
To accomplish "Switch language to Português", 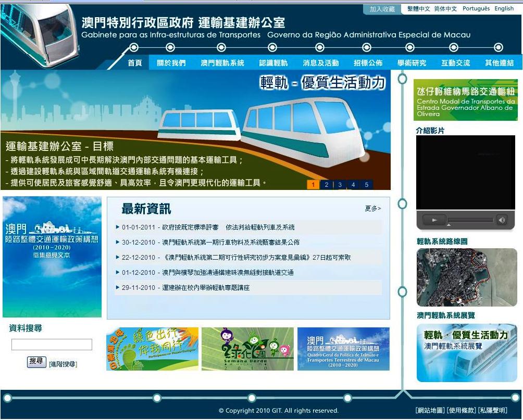I will coord(476,9).
